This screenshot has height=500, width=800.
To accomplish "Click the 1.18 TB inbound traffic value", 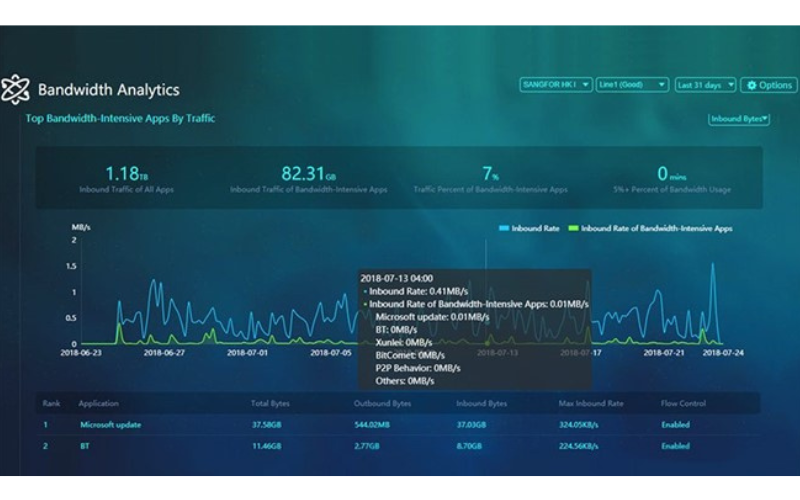I will [x=127, y=174].
